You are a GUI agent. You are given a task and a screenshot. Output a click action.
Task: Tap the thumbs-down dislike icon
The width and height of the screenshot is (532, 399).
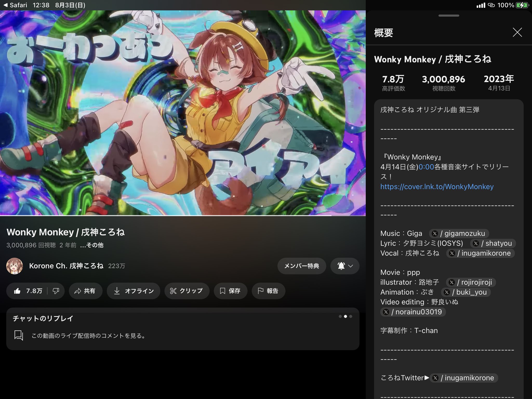[x=56, y=291]
